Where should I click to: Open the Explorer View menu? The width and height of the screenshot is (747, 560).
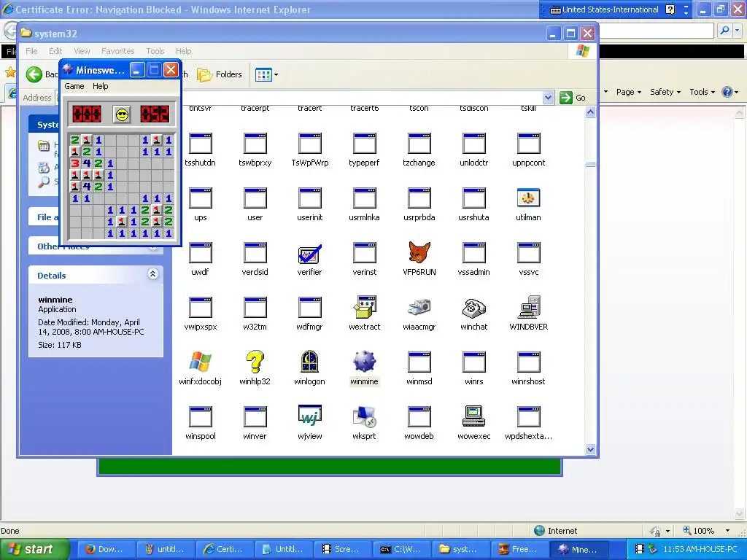(82, 51)
